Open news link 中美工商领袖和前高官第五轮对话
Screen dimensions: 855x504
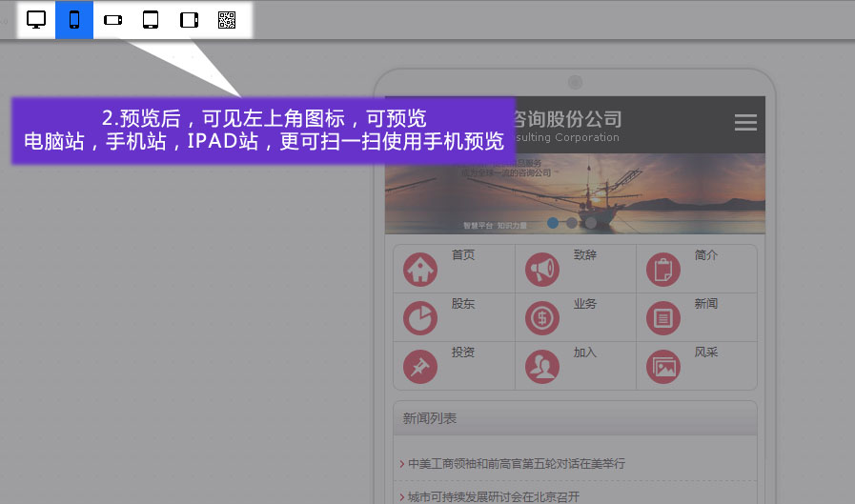[516, 464]
